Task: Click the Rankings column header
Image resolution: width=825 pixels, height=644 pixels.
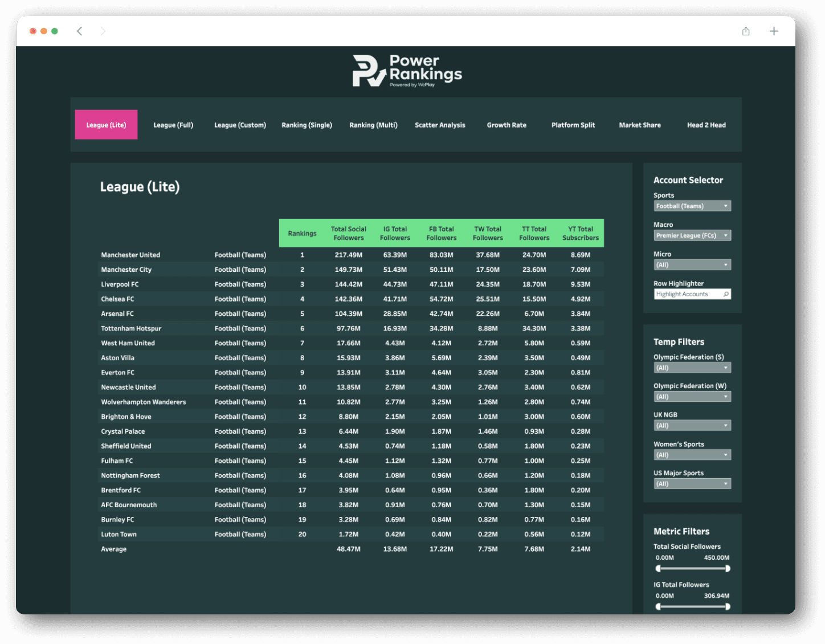Action: click(x=302, y=234)
